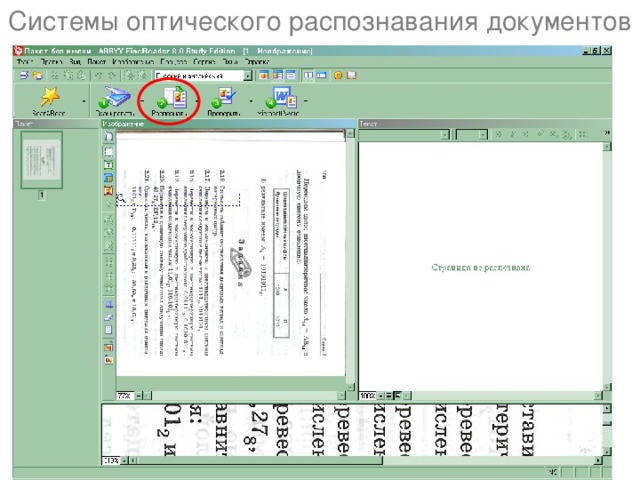
Task: Click the second window layout icon after language box
Action: [278, 76]
